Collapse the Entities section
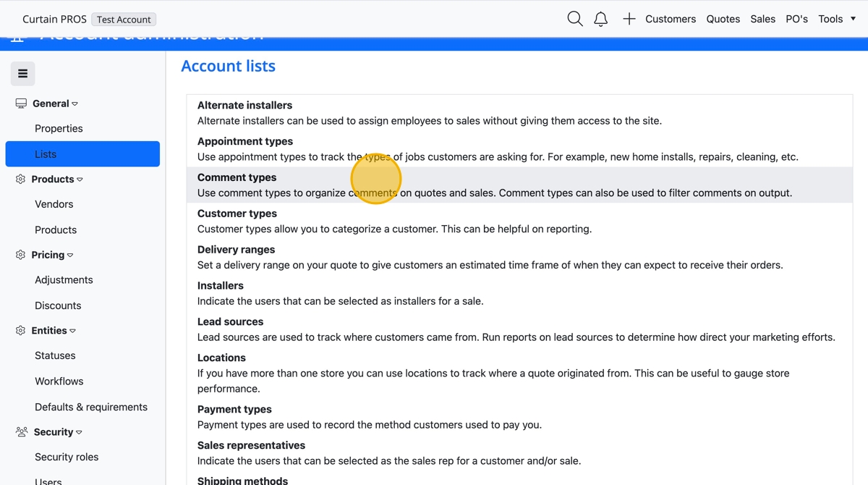 coord(54,330)
